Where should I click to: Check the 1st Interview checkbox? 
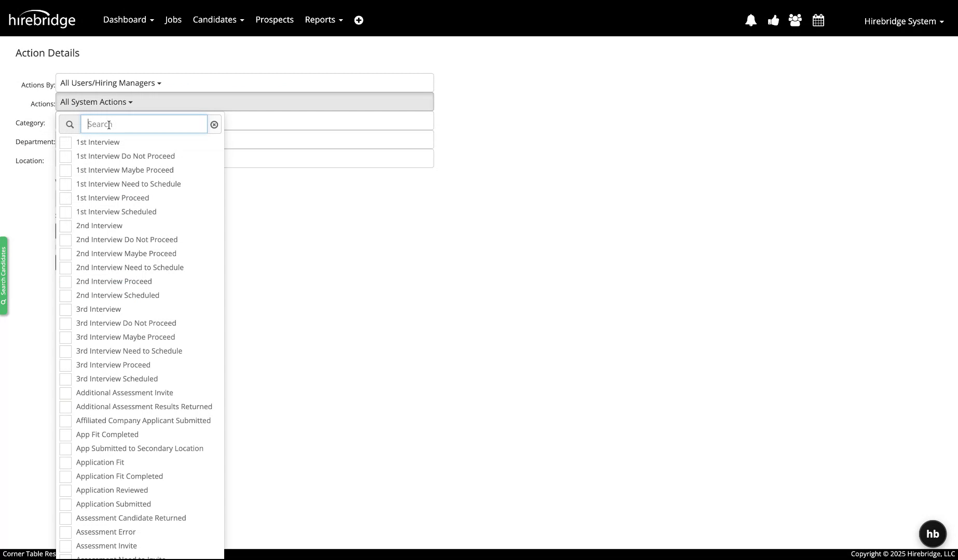coord(66,142)
